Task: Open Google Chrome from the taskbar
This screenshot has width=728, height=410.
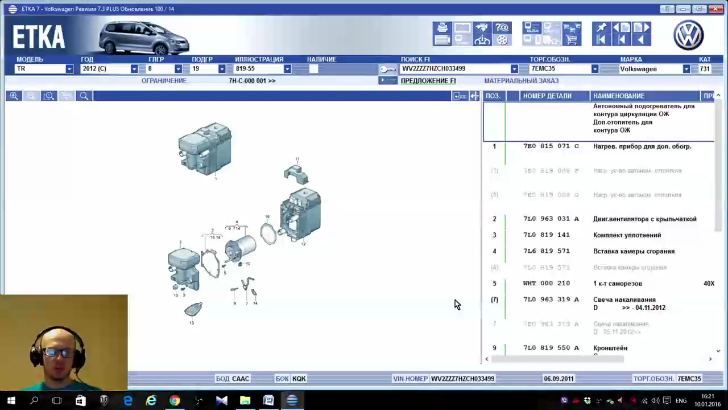Action: point(175,400)
